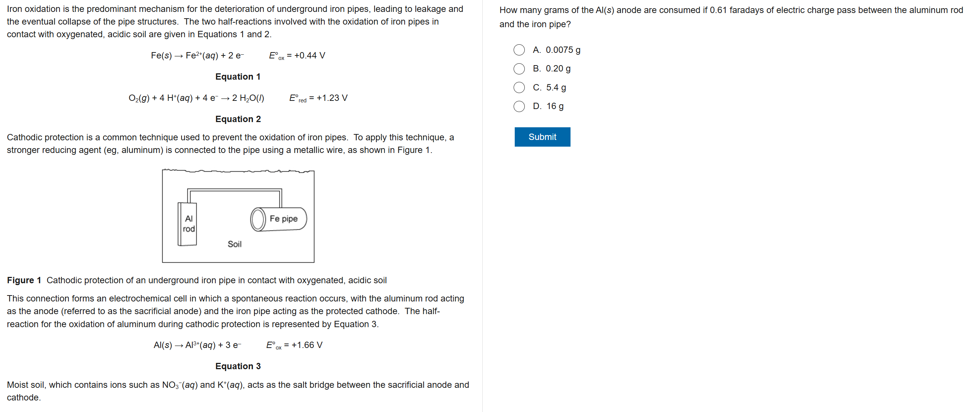This screenshot has width=980, height=412.
Task: Click the bold Equation 3 label
Action: [238, 366]
